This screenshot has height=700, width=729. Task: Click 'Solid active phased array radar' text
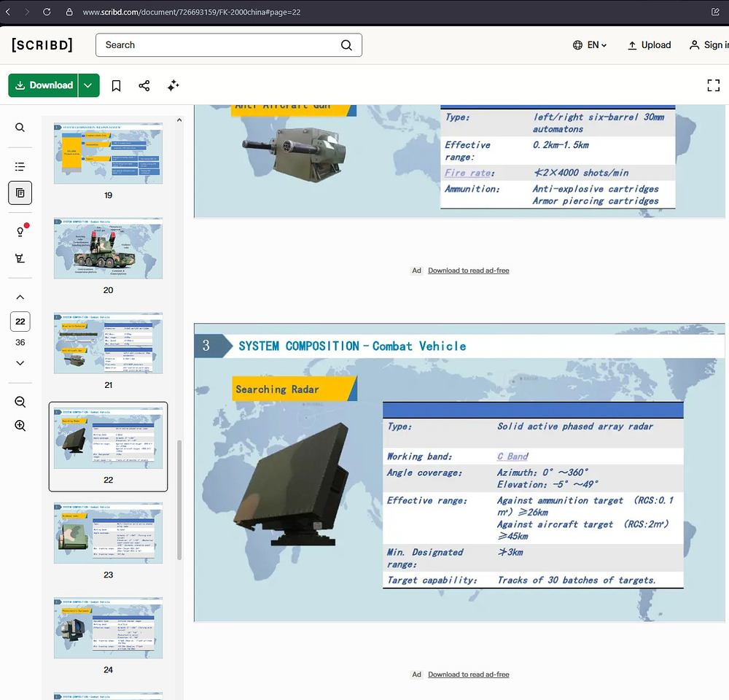point(574,427)
